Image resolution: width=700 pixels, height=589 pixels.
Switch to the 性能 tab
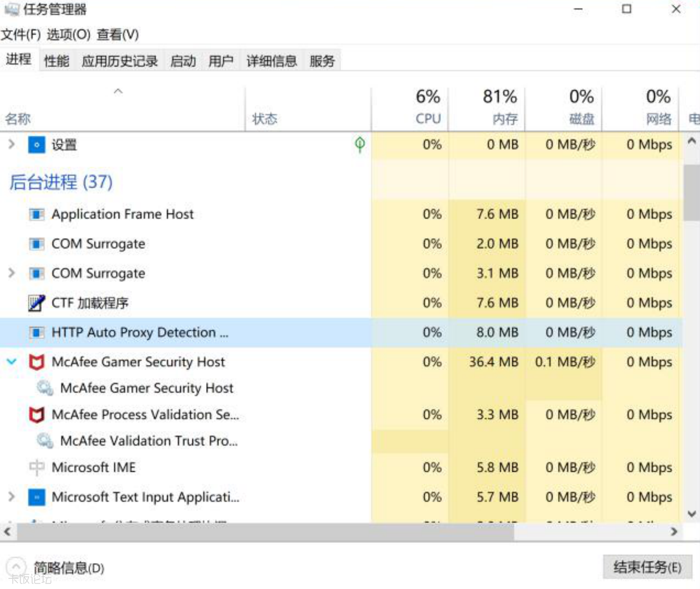pyautogui.click(x=57, y=61)
